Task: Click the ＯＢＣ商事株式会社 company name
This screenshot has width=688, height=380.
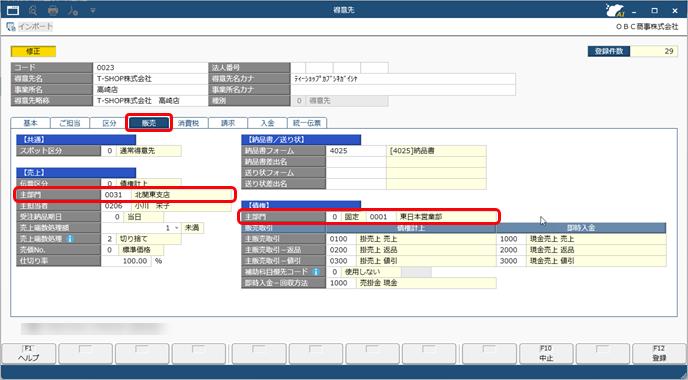Action: click(647, 27)
